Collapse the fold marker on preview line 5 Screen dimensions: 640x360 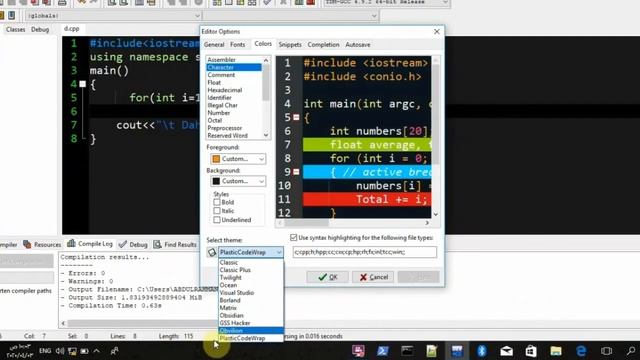(296, 118)
